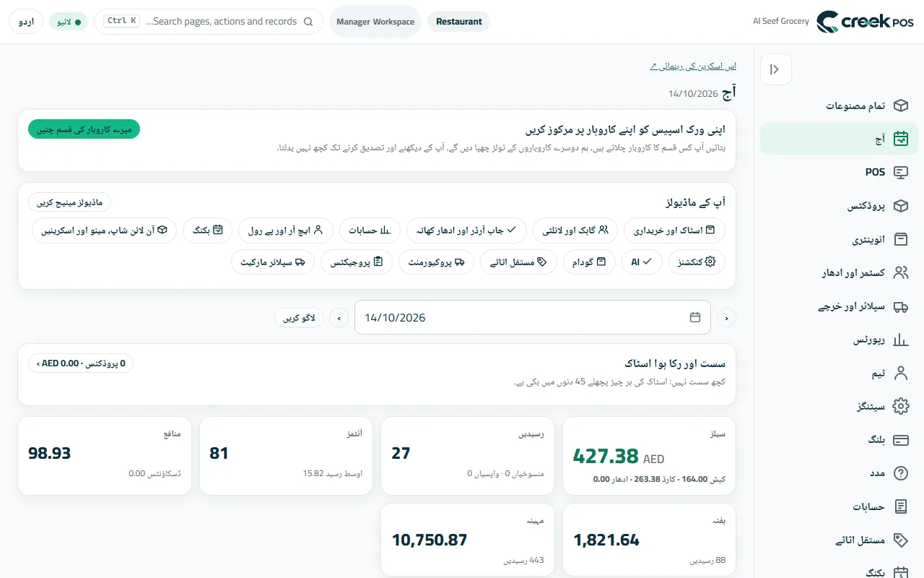Toggle the مستقل اثاثے chip in modules card
The height and width of the screenshot is (578, 924).
pos(518,262)
